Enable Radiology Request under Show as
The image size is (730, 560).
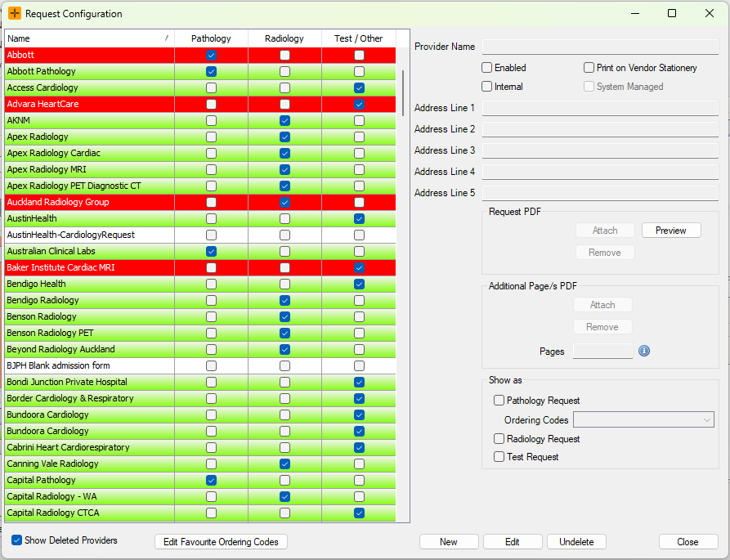(499, 438)
